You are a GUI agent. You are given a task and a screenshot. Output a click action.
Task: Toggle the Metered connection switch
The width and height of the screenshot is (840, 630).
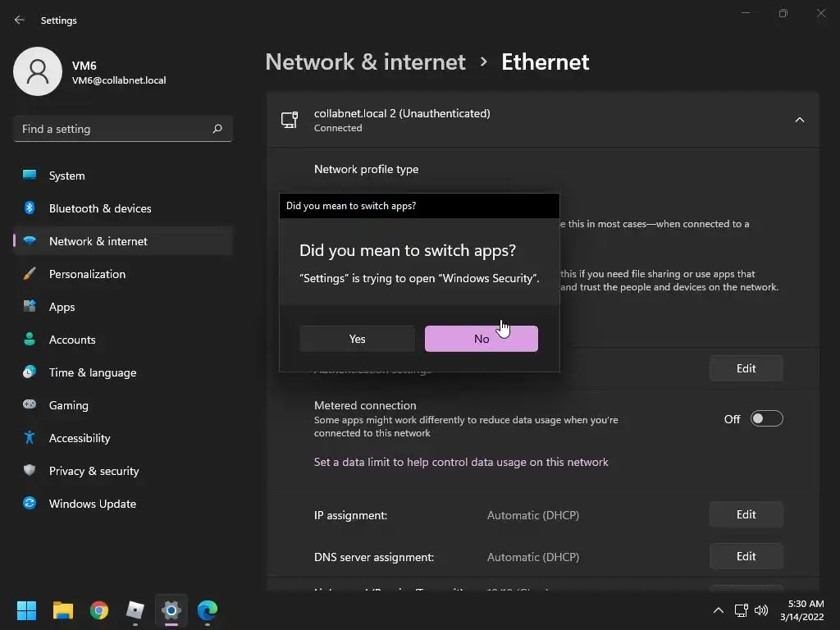pyautogui.click(x=767, y=419)
